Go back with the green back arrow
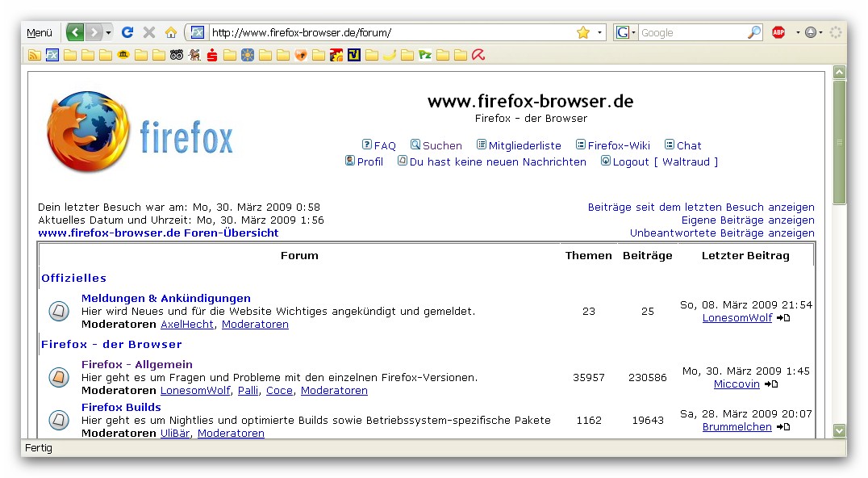 tap(75, 32)
